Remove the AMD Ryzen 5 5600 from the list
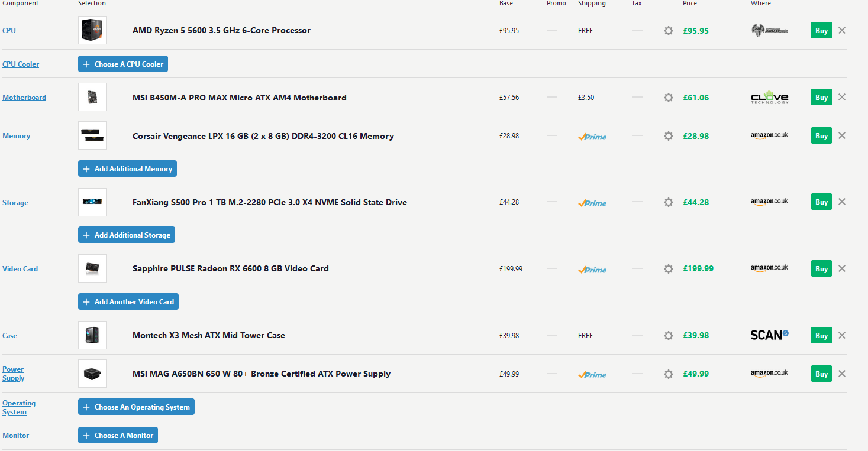The image size is (868, 451). pyautogui.click(x=842, y=30)
